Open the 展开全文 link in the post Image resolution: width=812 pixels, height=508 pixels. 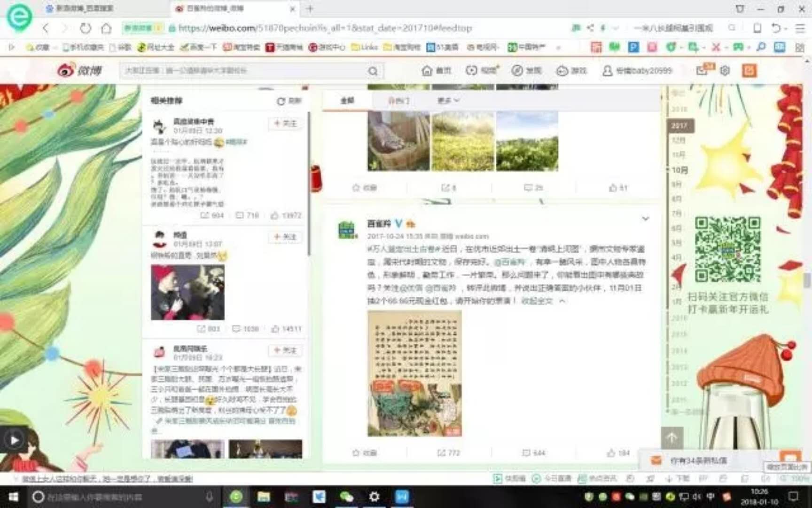[x=538, y=302]
